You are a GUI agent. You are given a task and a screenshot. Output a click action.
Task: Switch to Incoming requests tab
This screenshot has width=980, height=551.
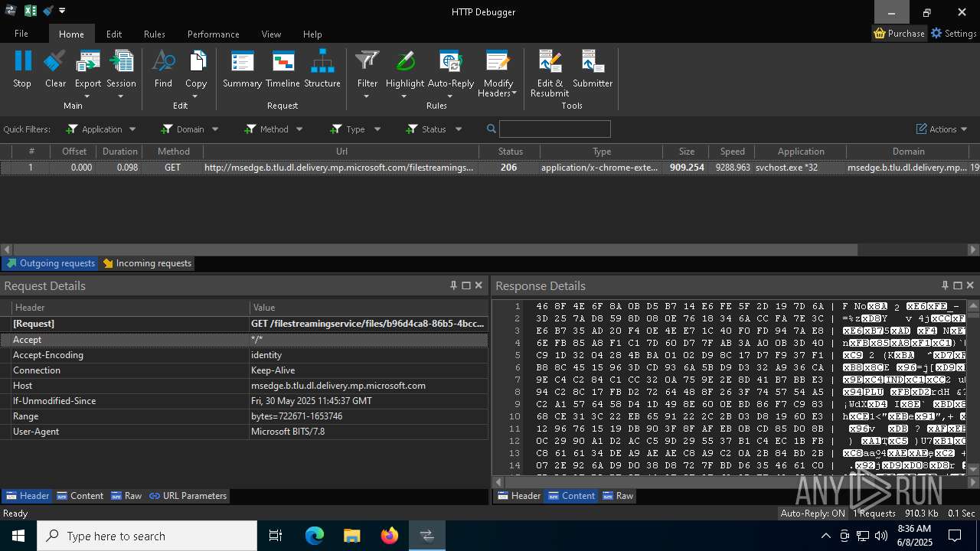click(147, 263)
